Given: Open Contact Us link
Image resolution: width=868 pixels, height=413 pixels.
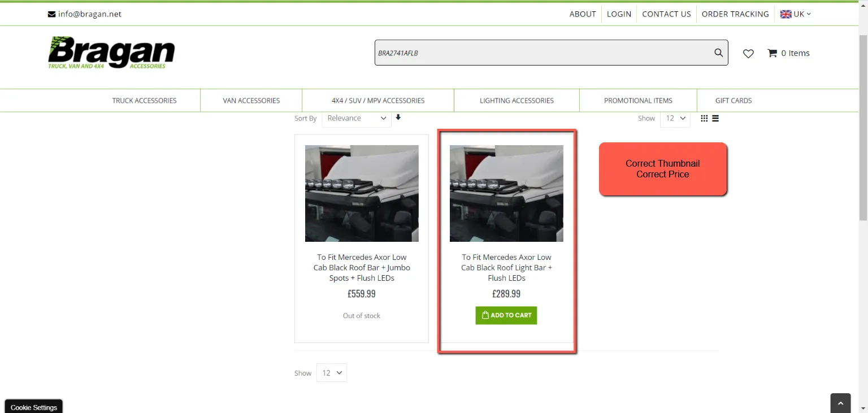Looking at the screenshot, I should tap(666, 14).
